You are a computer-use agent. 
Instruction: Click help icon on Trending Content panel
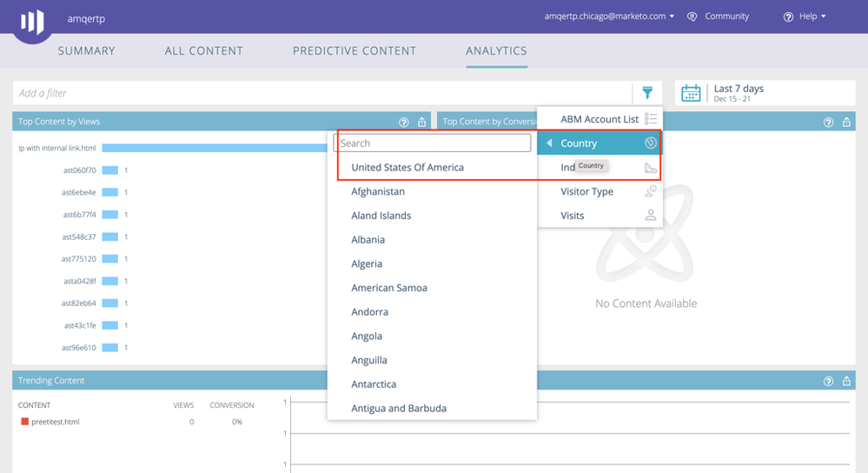[828, 381]
